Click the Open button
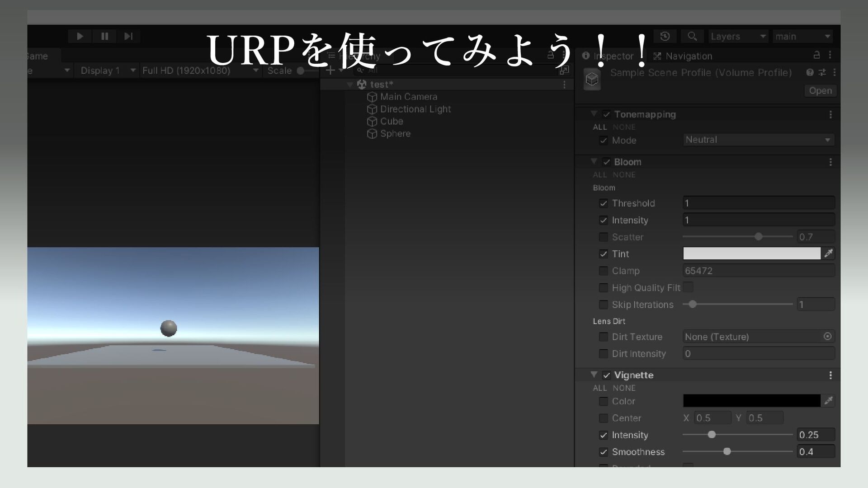 click(820, 91)
